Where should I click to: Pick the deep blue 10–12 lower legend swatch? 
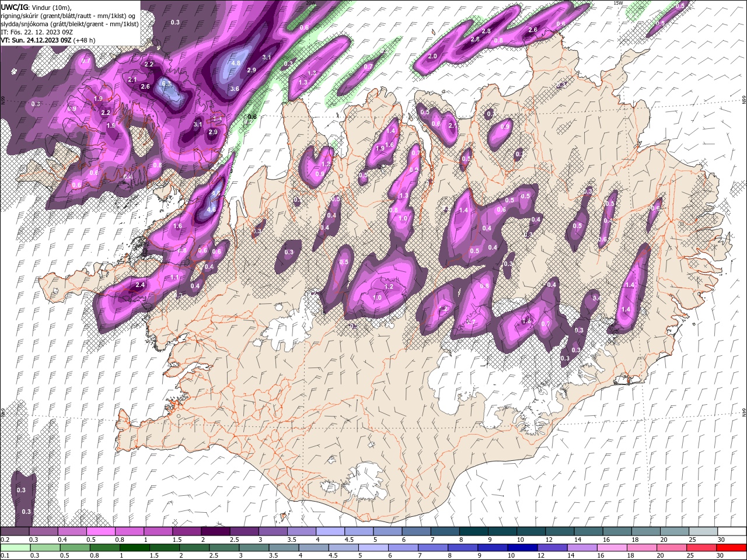click(522, 548)
